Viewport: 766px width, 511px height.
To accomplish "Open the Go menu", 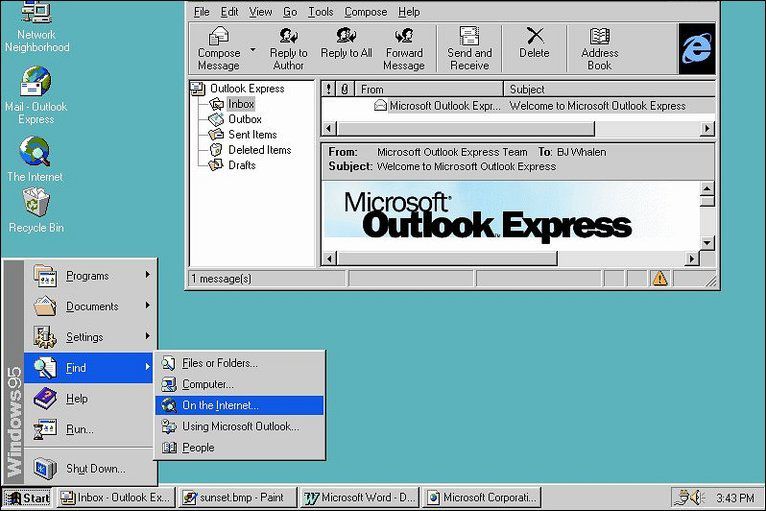I will pyautogui.click(x=290, y=12).
